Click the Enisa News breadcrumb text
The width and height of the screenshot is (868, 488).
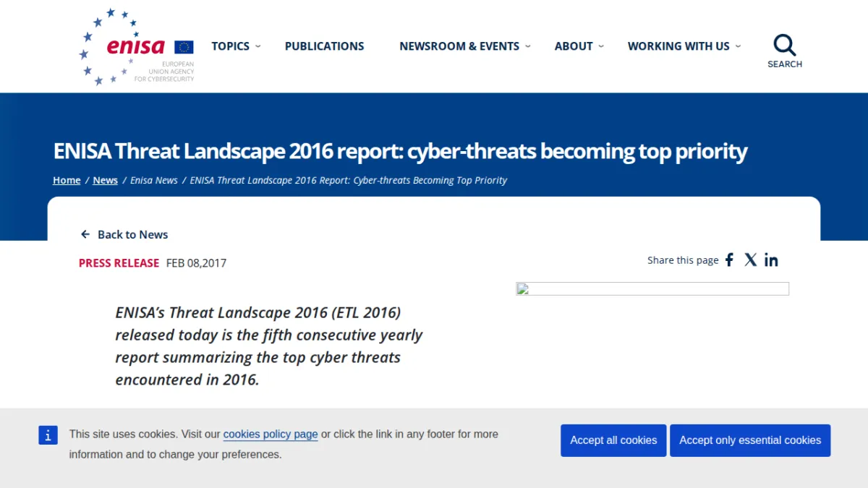coord(154,181)
